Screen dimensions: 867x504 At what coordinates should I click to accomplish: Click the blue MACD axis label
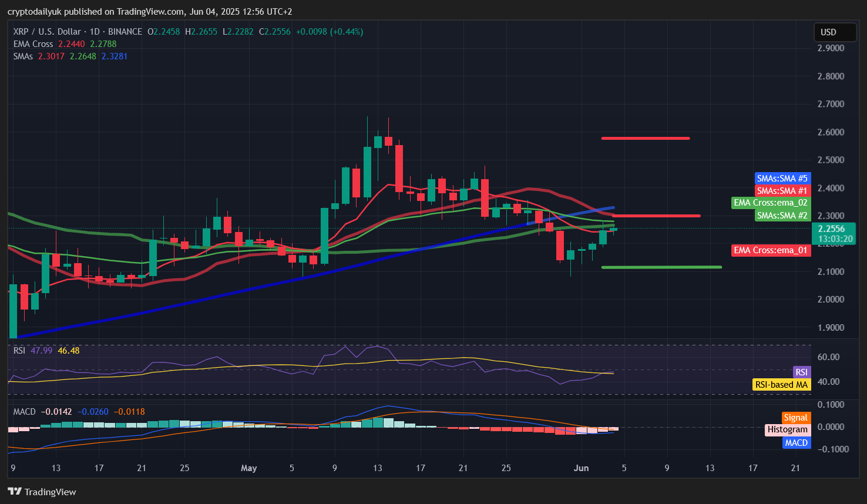click(797, 443)
